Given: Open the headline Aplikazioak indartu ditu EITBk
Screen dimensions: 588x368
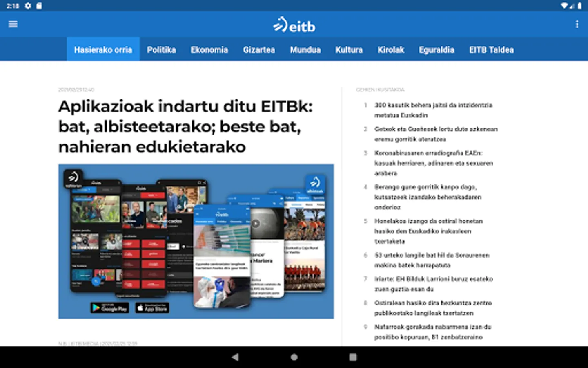Looking at the screenshot, I should point(185,126).
